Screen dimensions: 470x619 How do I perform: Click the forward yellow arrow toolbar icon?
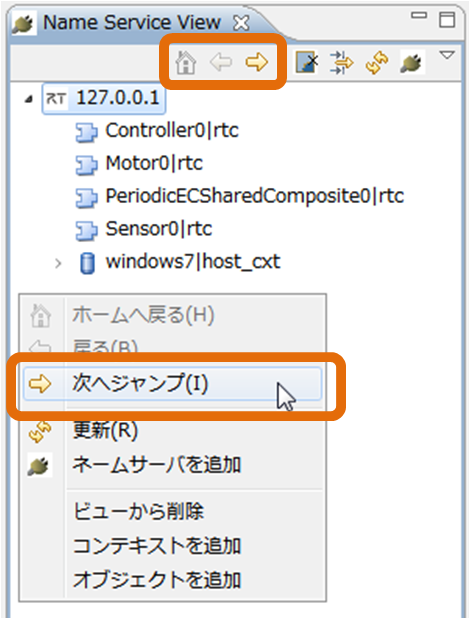tap(257, 62)
